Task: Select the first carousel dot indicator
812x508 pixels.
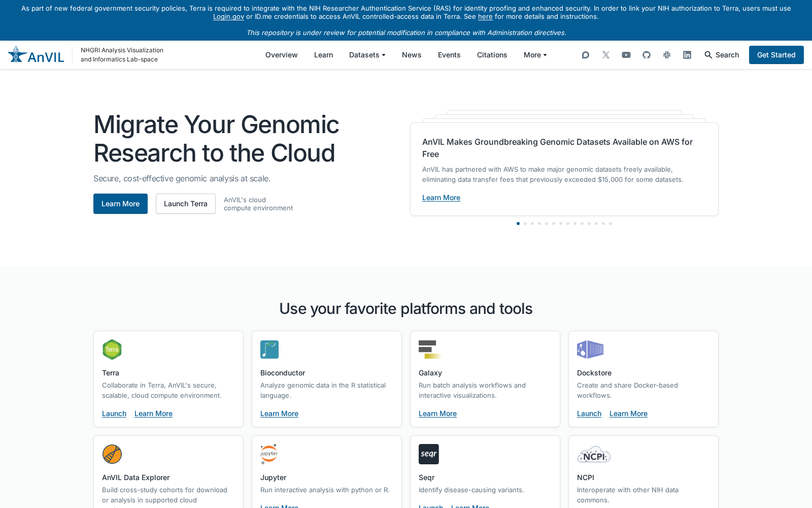Action: click(x=518, y=224)
